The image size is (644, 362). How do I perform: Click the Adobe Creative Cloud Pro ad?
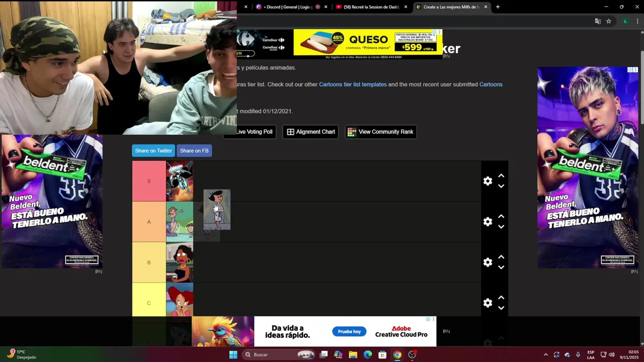(x=314, y=331)
